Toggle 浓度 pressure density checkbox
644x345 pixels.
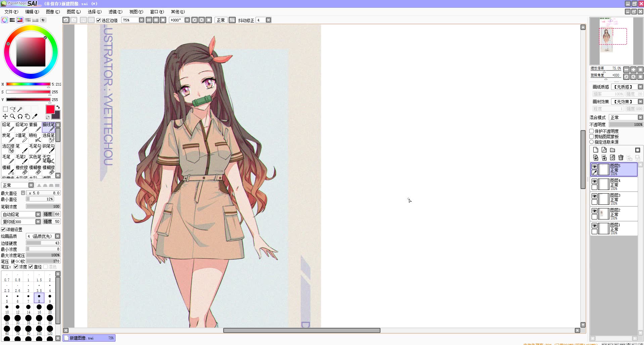[16, 267]
